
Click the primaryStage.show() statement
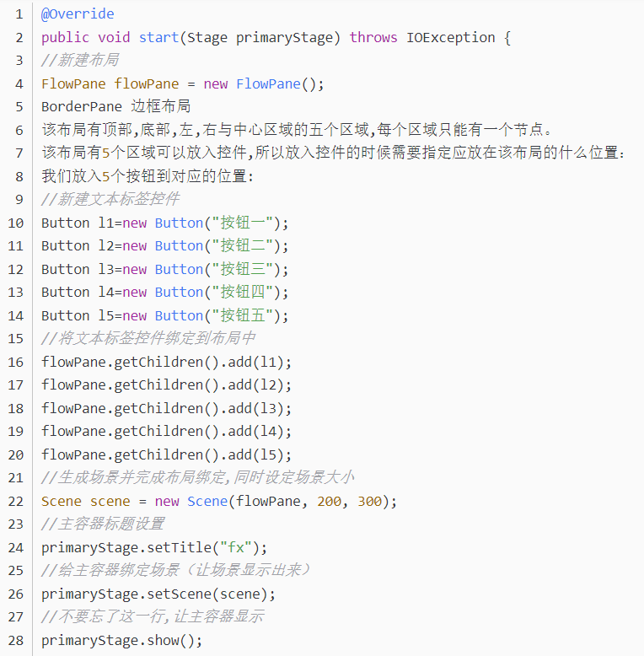point(121,640)
